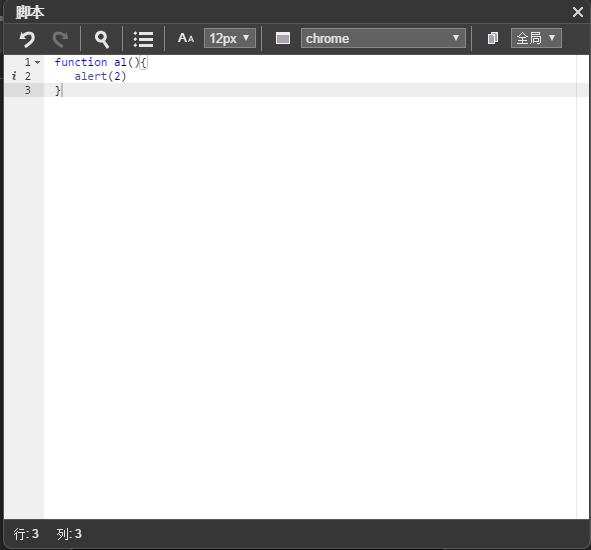
Task: Click the list format icon
Action: click(x=144, y=39)
